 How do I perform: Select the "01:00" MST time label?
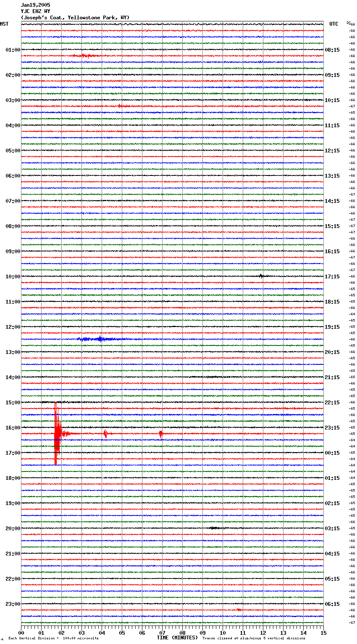coord(13,50)
